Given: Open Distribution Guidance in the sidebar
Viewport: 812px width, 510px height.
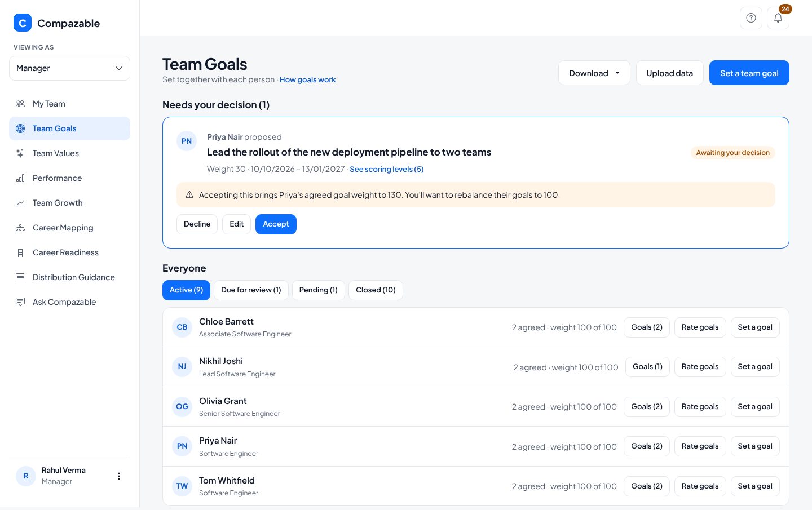Looking at the screenshot, I should [x=69, y=277].
